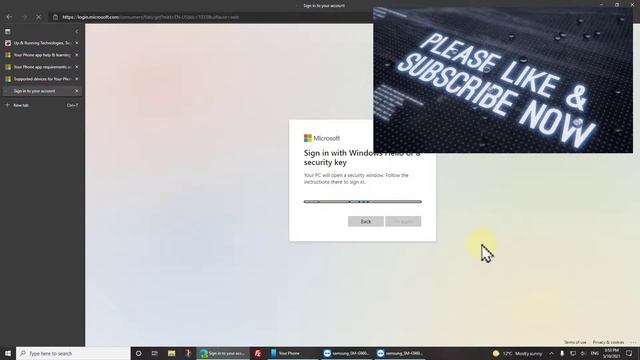640x360 pixels.
Task: Switch to first samsung_SM TeamViewer taskbar window
Action: point(347,353)
